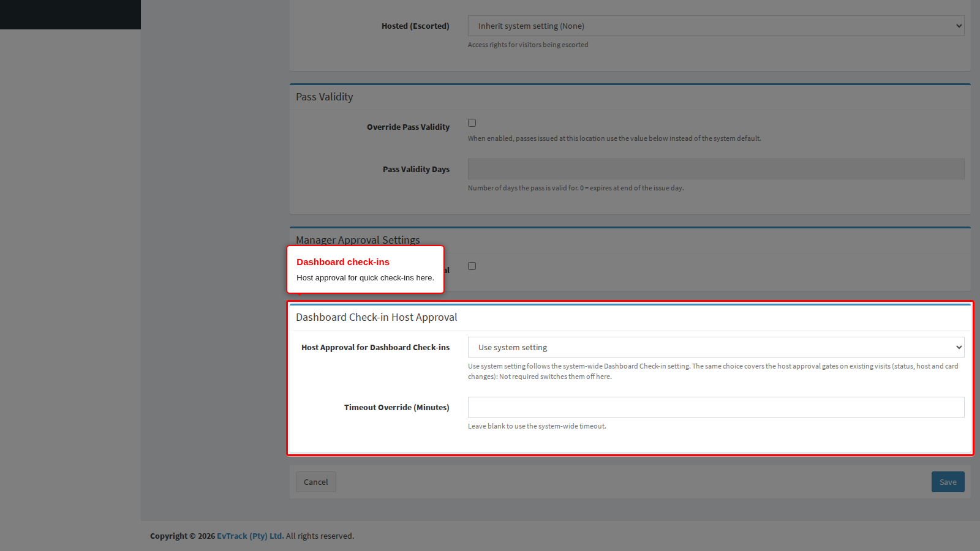
Task: Click the 'When enabled, passes issued' help text
Action: [x=614, y=138]
